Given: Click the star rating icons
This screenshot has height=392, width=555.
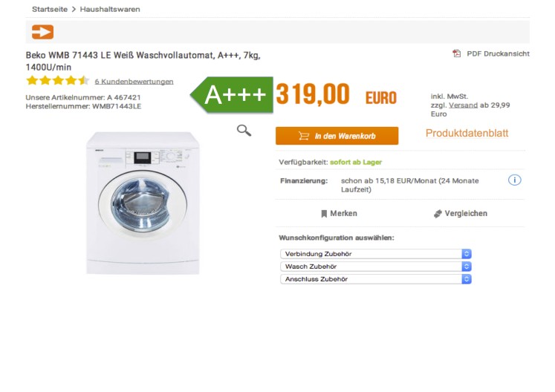Looking at the screenshot, I should click(x=57, y=81).
